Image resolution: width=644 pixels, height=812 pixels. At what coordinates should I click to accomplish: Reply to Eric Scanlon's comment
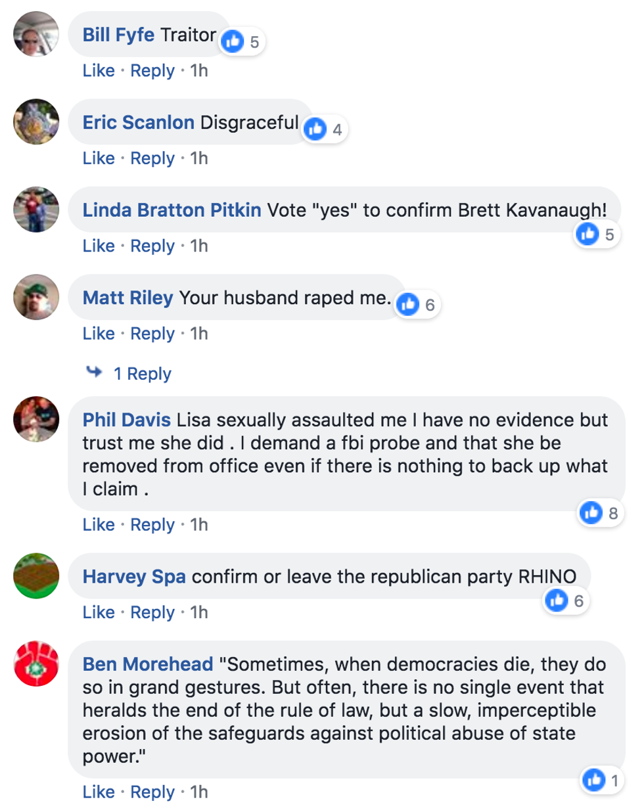coord(152,158)
